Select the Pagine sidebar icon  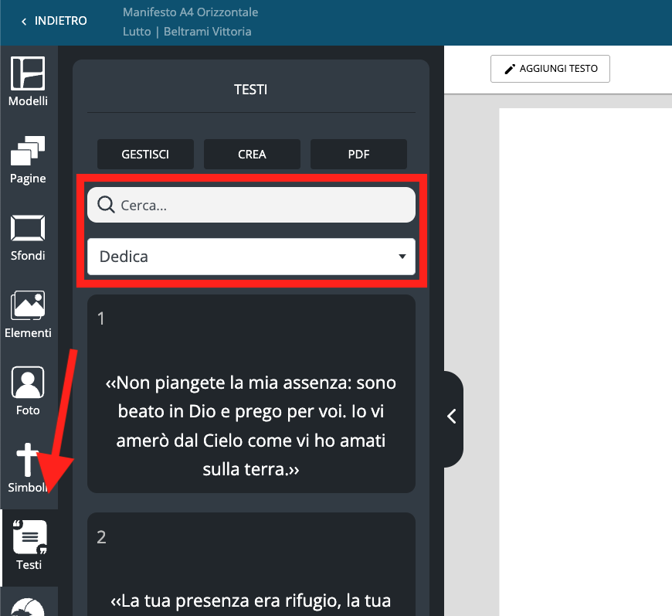click(x=28, y=159)
